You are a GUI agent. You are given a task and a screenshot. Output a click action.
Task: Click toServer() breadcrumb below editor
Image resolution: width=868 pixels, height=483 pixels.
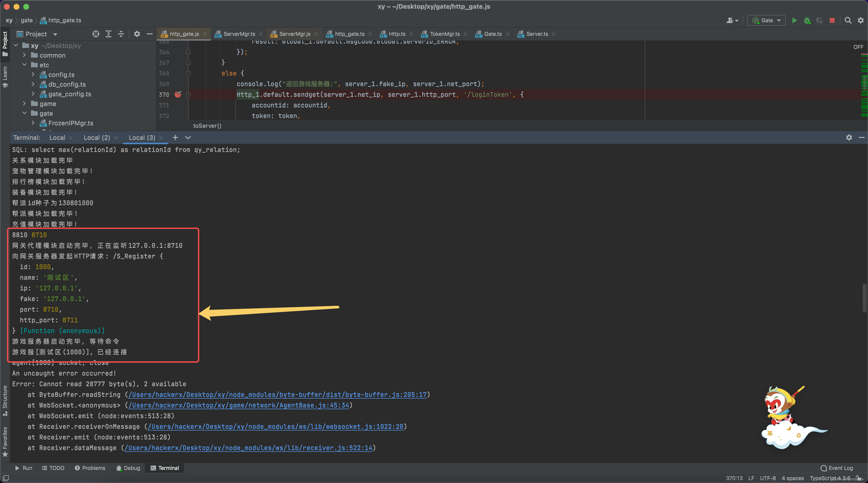pos(207,126)
